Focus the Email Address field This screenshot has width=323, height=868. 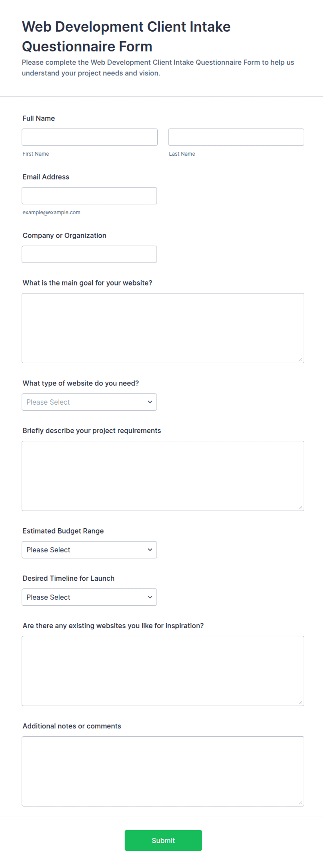[x=89, y=196]
